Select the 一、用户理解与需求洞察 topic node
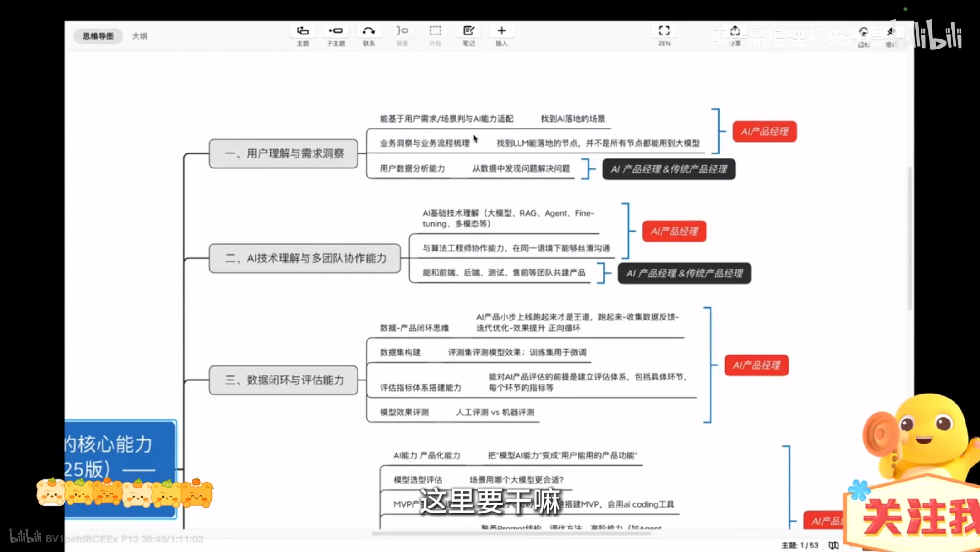The height and width of the screenshot is (552, 980). click(x=284, y=154)
